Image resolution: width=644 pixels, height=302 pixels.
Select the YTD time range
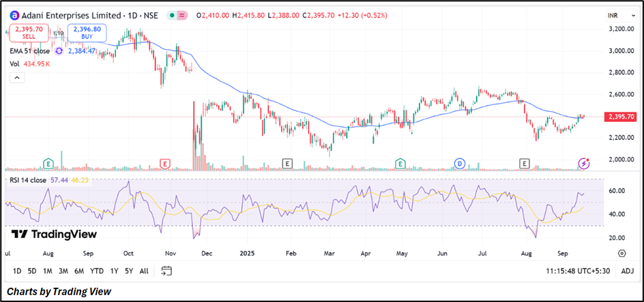tap(97, 271)
